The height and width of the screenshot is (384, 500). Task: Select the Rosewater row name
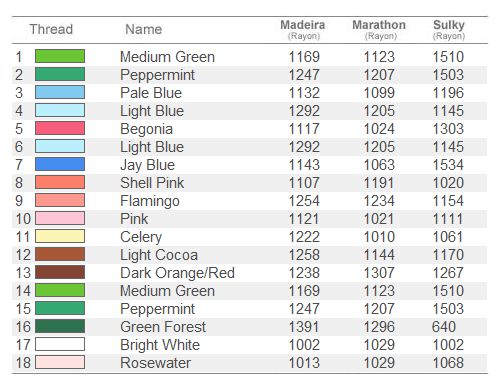(156, 363)
